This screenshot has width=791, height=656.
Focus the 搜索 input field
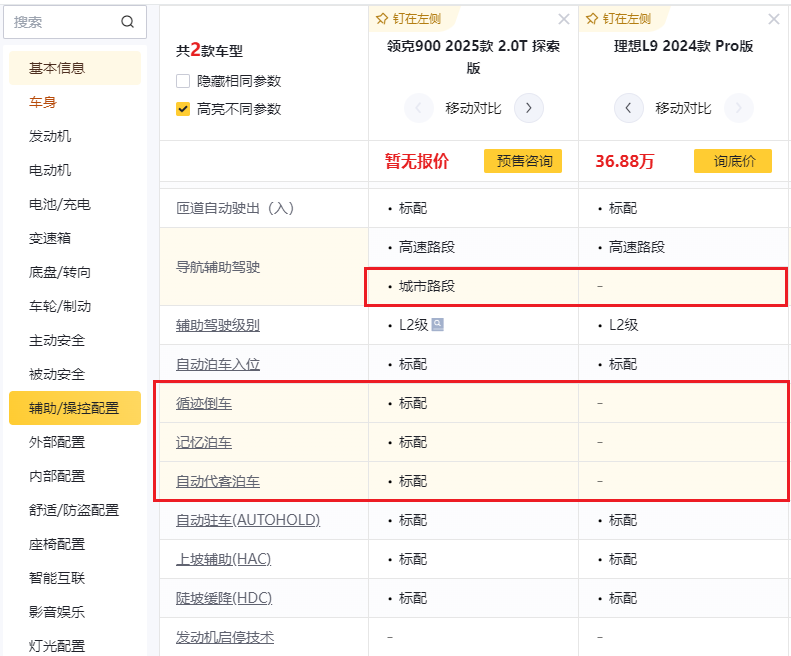click(75, 22)
